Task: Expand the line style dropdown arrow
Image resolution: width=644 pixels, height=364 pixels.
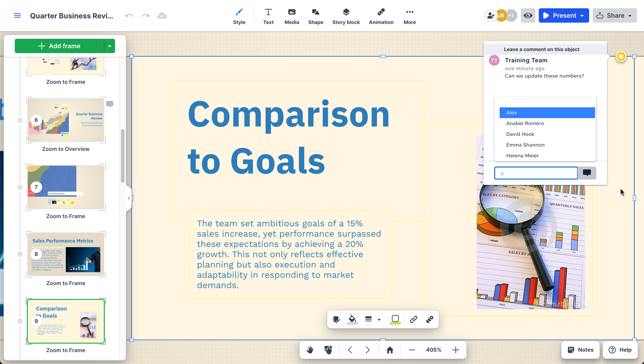Action: click(379, 319)
